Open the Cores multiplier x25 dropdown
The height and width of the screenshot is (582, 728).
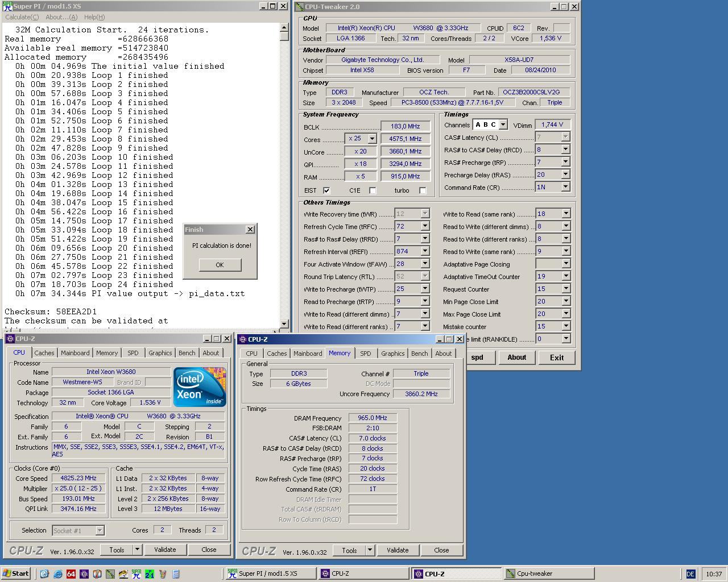[x=372, y=139]
